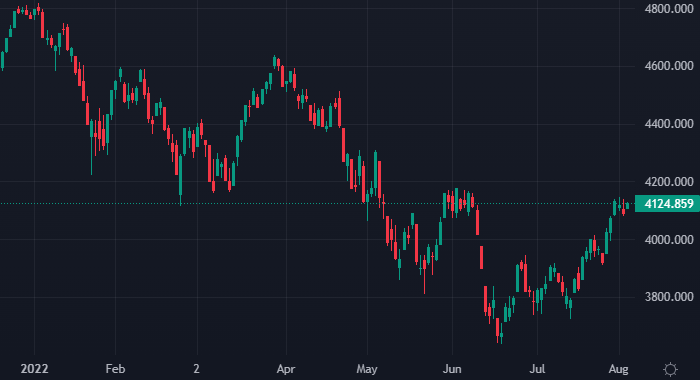Select the 4800.000 price axis label

coord(669,8)
